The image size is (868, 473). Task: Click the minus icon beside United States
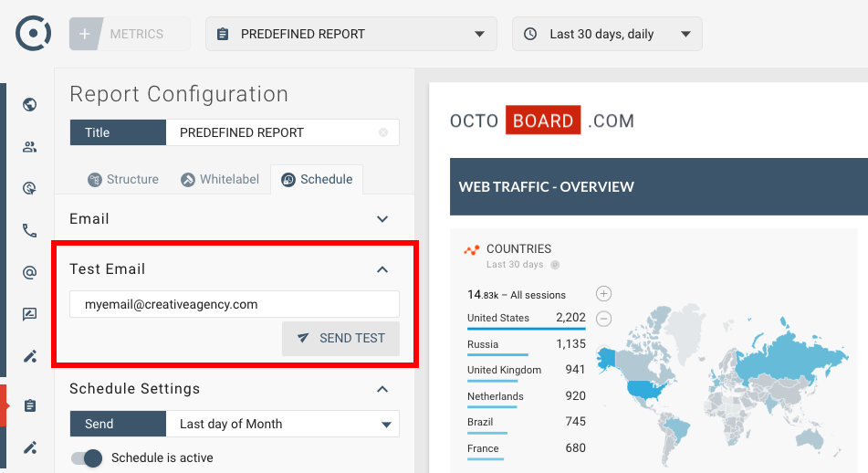tap(603, 319)
